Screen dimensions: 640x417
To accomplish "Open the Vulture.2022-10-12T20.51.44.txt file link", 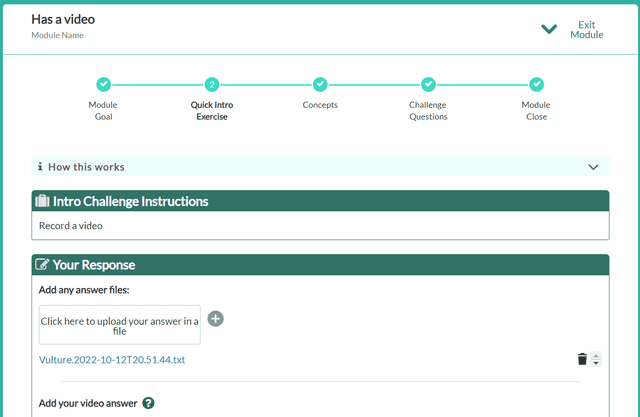I will (x=112, y=360).
